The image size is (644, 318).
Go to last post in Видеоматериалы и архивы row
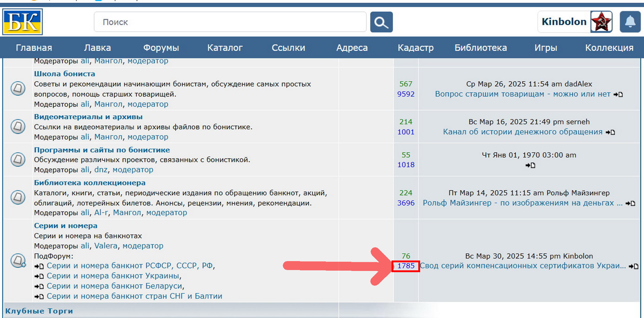click(x=610, y=132)
